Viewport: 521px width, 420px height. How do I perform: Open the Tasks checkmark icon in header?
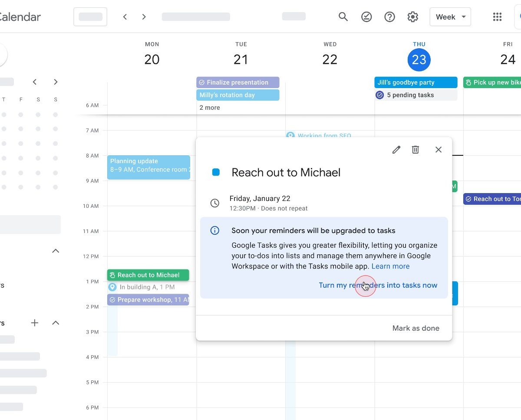click(366, 17)
